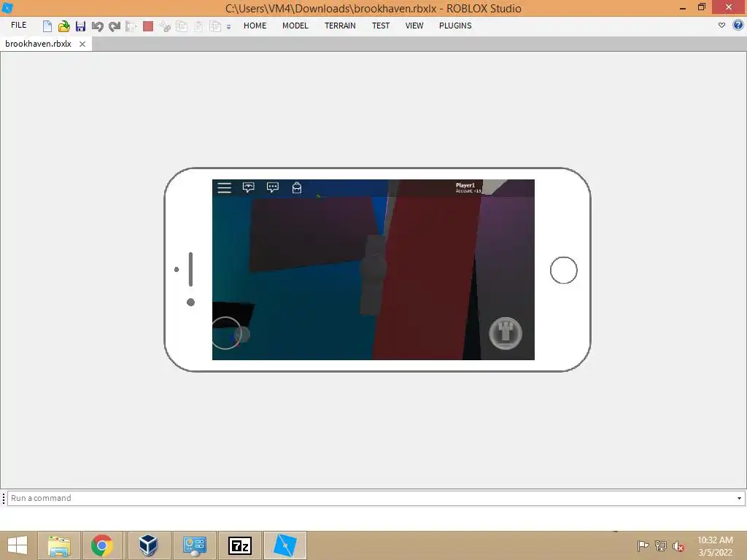Open the VIEW ribbon tab
747x560 pixels.
414,26
